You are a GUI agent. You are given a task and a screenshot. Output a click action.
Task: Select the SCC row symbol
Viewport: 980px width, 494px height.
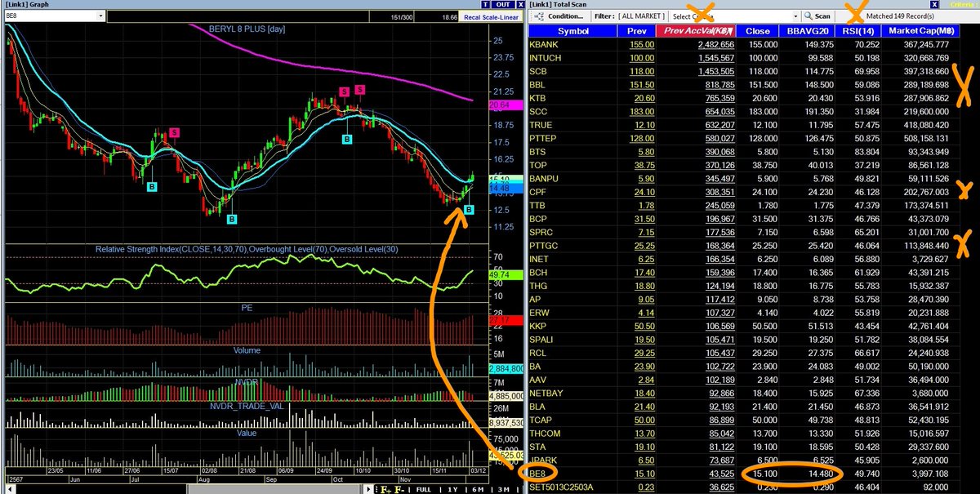pyautogui.click(x=540, y=111)
